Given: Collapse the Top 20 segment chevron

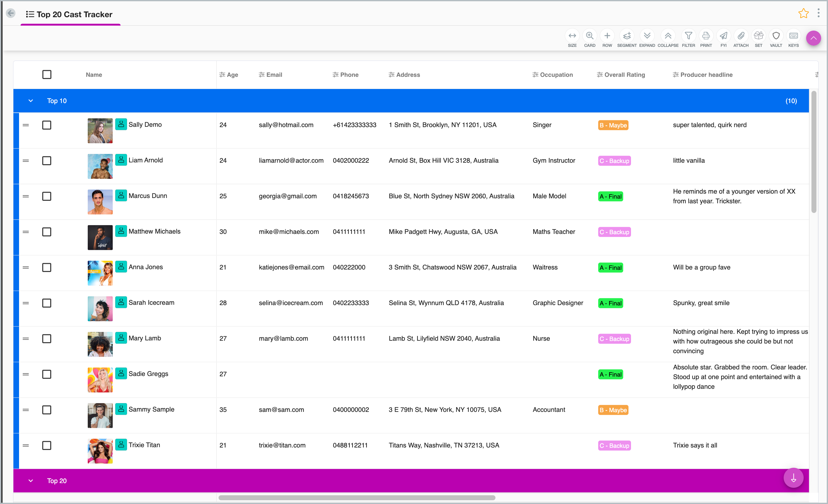Looking at the screenshot, I should (31, 481).
